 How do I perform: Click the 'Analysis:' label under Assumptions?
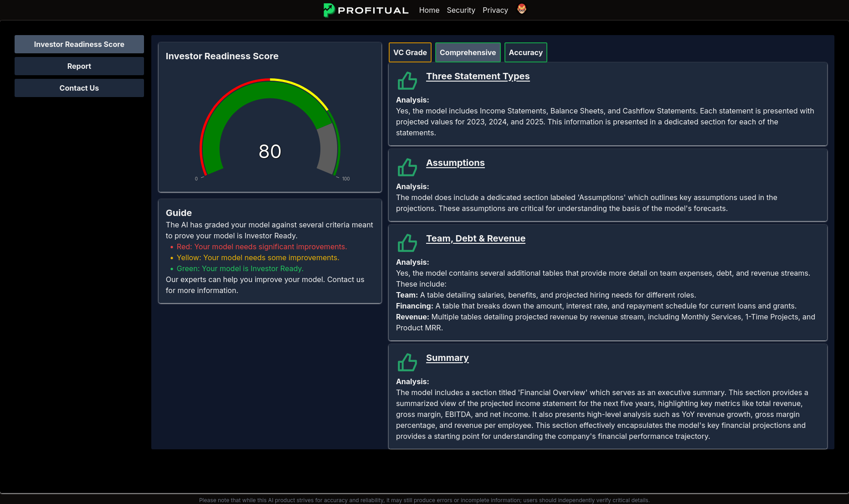pyautogui.click(x=412, y=186)
